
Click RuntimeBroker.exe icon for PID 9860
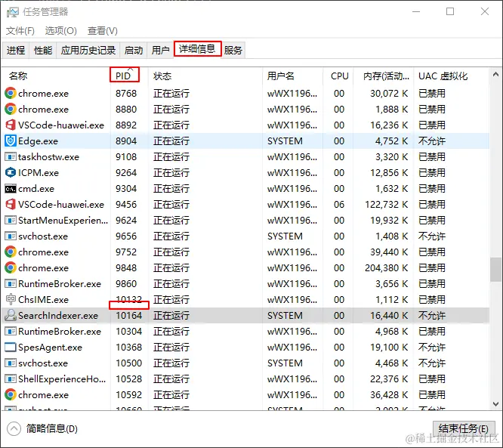click(11, 284)
